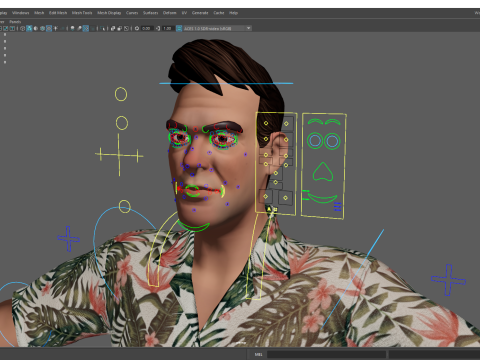Screen dimensions: 480x360
Task: Open the Surfaces menu
Action: [x=150, y=13]
